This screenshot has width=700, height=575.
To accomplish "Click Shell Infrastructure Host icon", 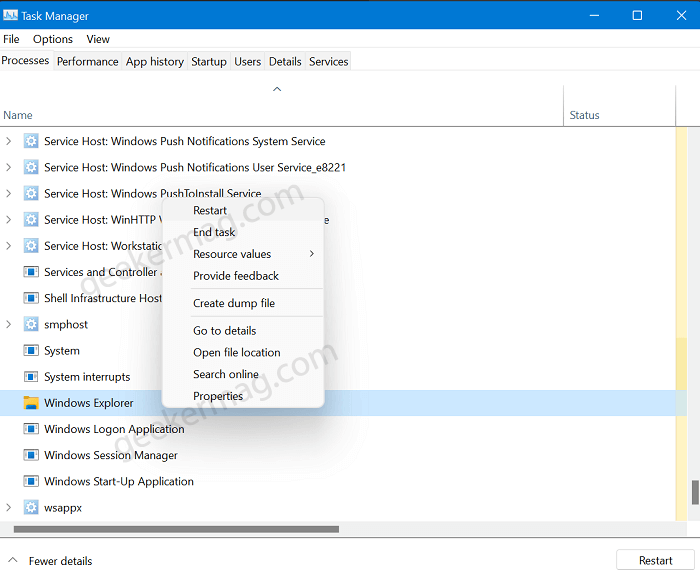I will pos(31,298).
